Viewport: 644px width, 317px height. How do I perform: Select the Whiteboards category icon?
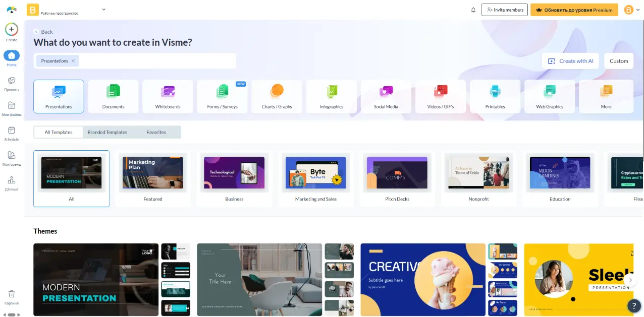click(x=168, y=93)
